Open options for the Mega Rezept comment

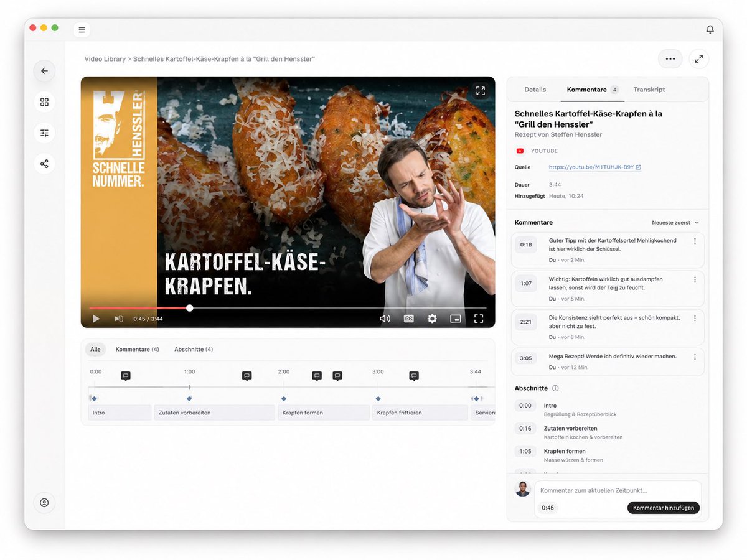pyautogui.click(x=695, y=357)
